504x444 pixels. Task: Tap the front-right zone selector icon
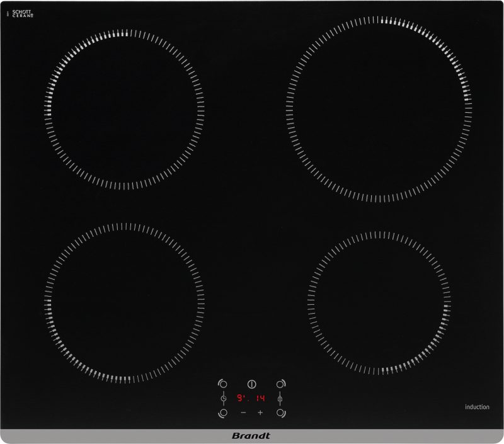(280, 413)
